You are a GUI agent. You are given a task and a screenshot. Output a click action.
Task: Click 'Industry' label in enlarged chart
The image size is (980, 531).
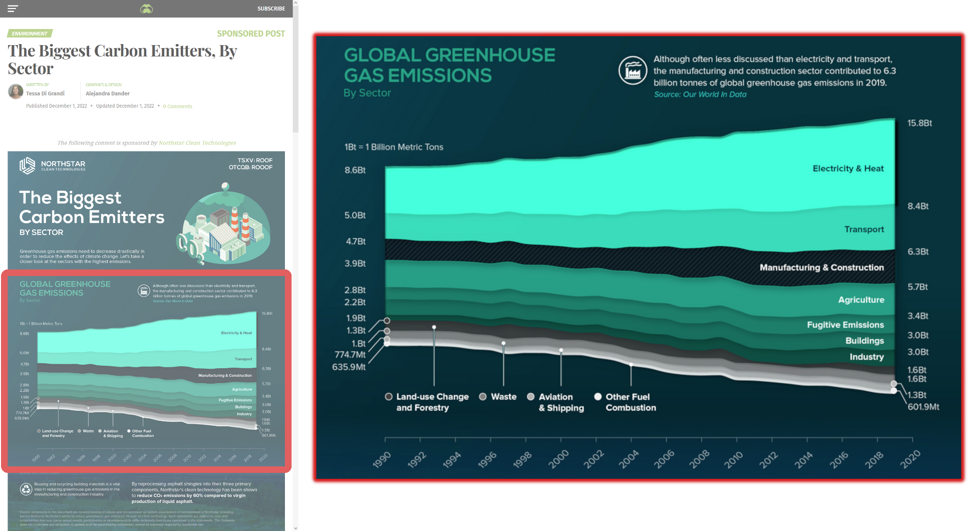(866, 357)
